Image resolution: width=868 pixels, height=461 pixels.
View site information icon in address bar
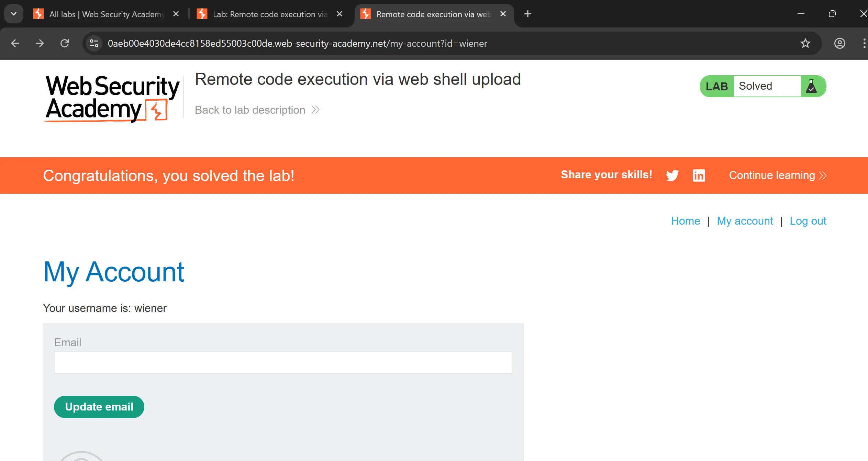click(94, 43)
